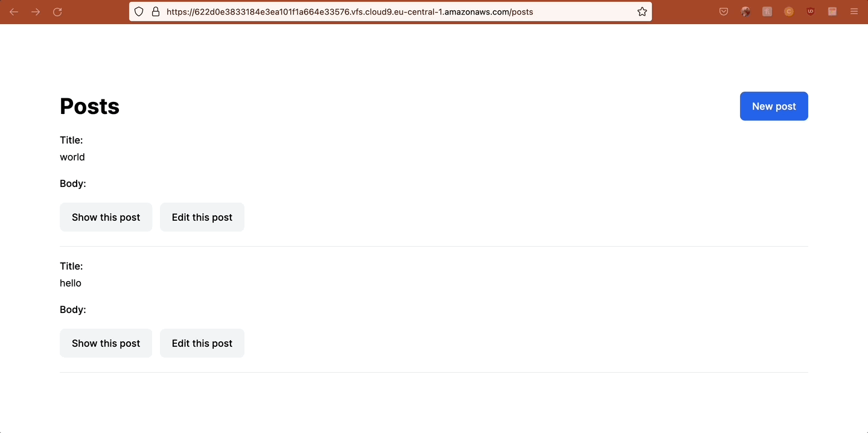Click Edit this post for world
This screenshot has width=868, height=433.
tap(202, 217)
